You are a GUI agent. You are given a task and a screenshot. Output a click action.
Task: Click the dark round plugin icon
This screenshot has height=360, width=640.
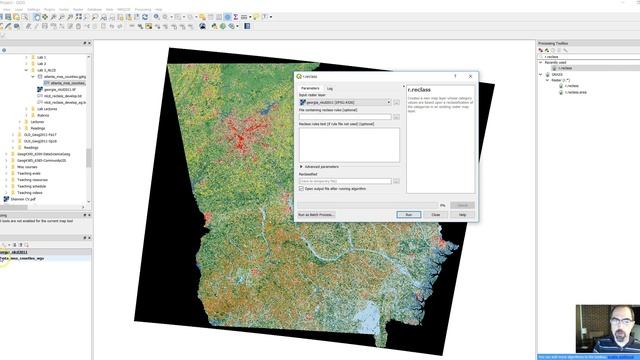pyautogui.click(x=202, y=26)
